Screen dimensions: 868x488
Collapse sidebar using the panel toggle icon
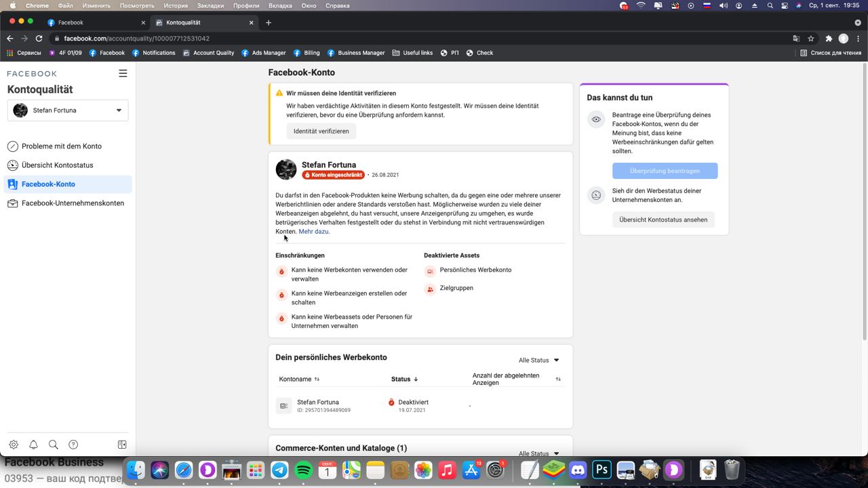tap(122, 445)
